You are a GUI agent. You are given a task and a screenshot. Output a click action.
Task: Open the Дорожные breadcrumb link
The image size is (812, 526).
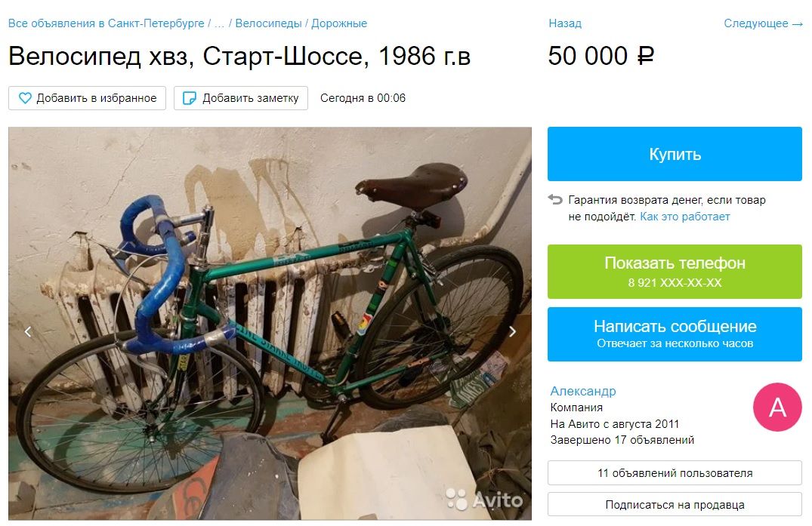(339, 24)
